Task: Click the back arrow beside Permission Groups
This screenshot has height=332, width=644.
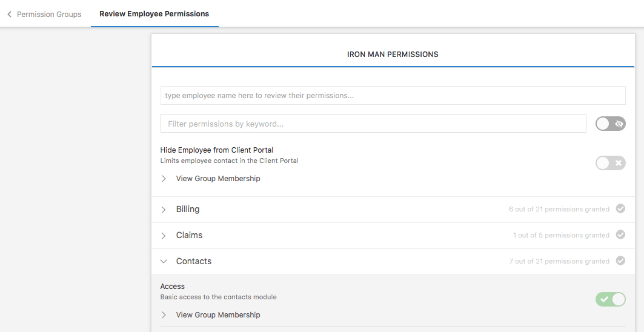Action: tap(9, 15)
